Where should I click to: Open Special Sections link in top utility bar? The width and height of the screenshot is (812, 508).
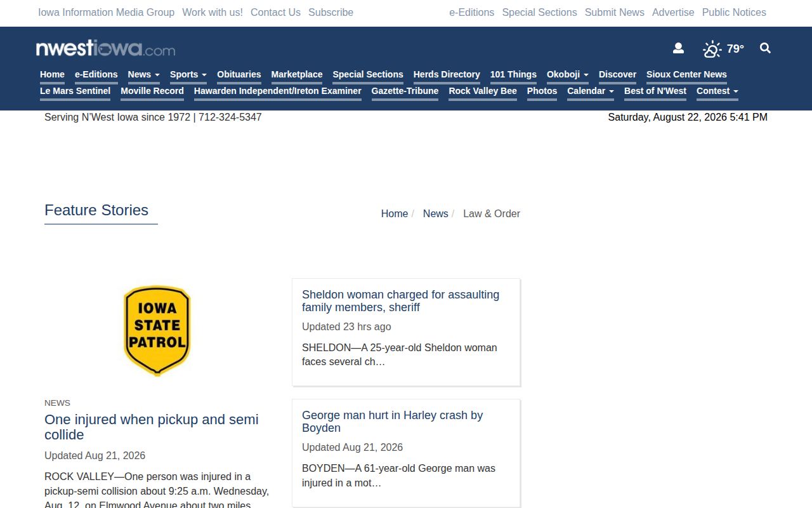pyautogui.click(x=539, y=12)
